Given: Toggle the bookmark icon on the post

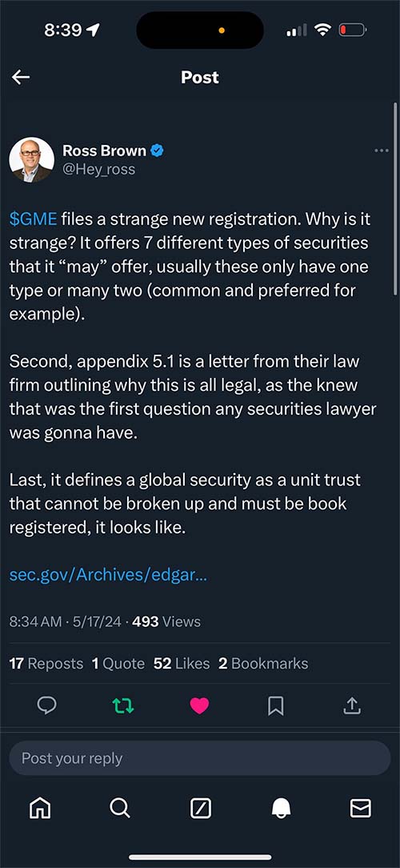Looking at the screenshot, I should coord(275,705).
